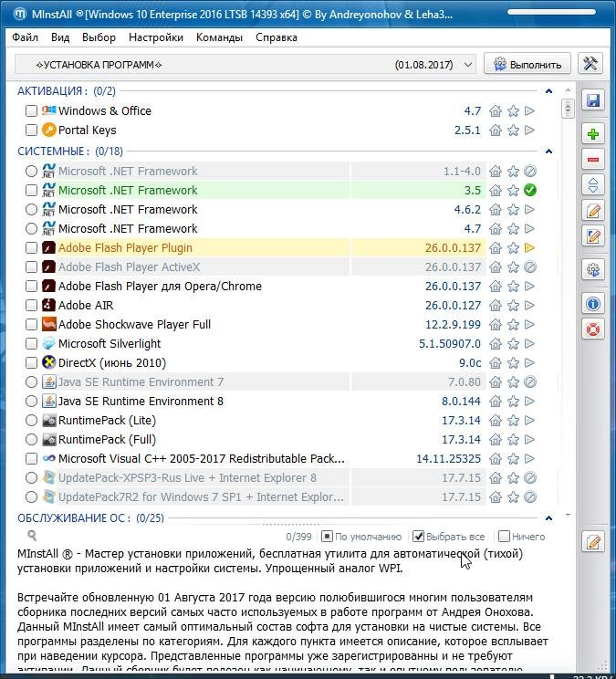
Task: Open the Команды menu
Action: (x=219, y=37)
